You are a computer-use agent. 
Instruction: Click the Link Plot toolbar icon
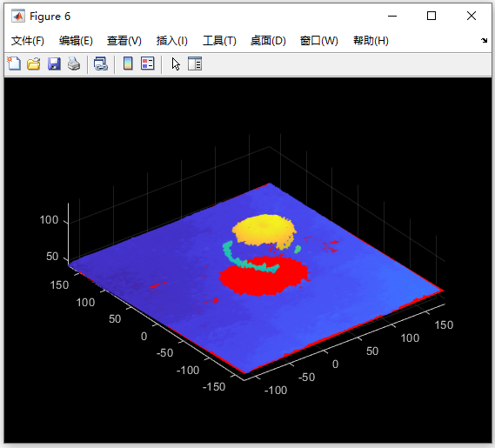click(101, 64)
